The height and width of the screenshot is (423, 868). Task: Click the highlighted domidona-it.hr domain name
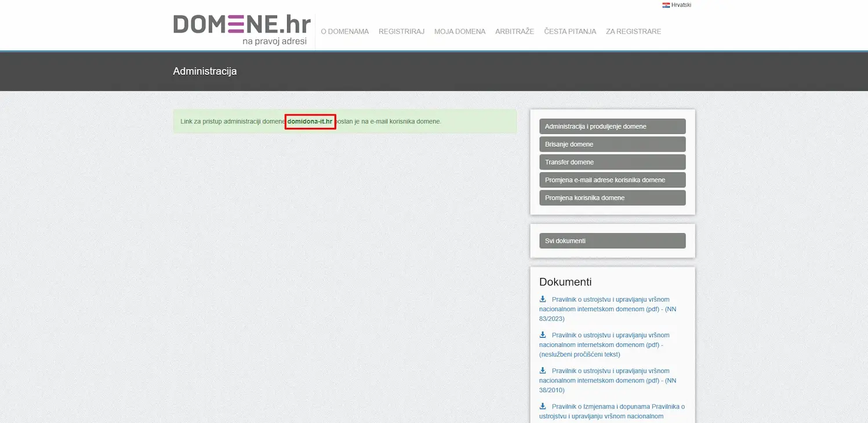click(310, 121)
